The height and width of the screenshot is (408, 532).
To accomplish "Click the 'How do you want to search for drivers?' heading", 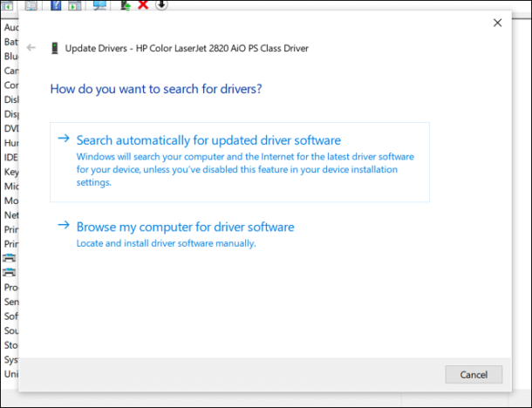I will (156, 89).
